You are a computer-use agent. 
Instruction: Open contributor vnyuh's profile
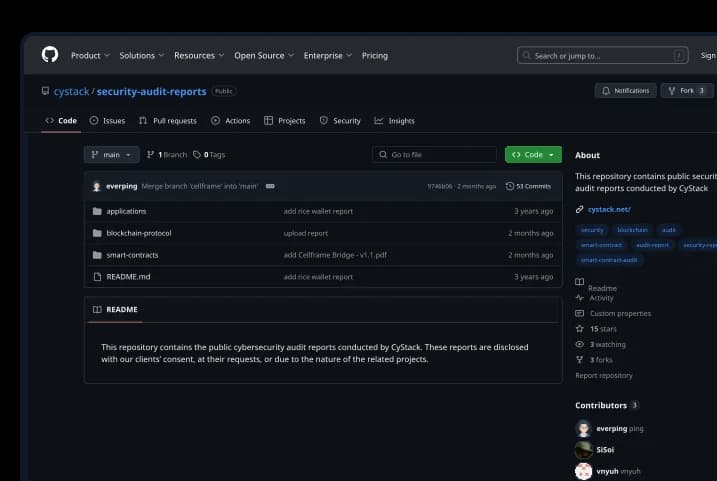(x=607, y=471)
